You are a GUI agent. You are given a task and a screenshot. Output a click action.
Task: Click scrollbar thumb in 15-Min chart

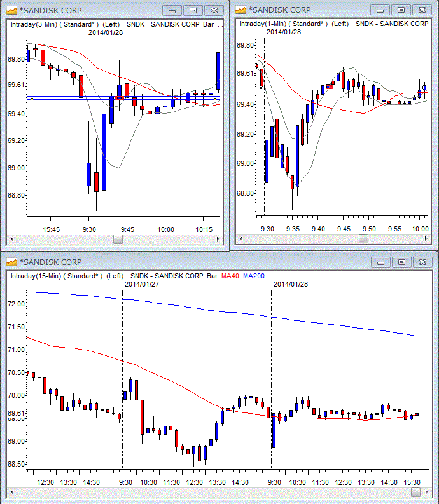coord(416,492)
